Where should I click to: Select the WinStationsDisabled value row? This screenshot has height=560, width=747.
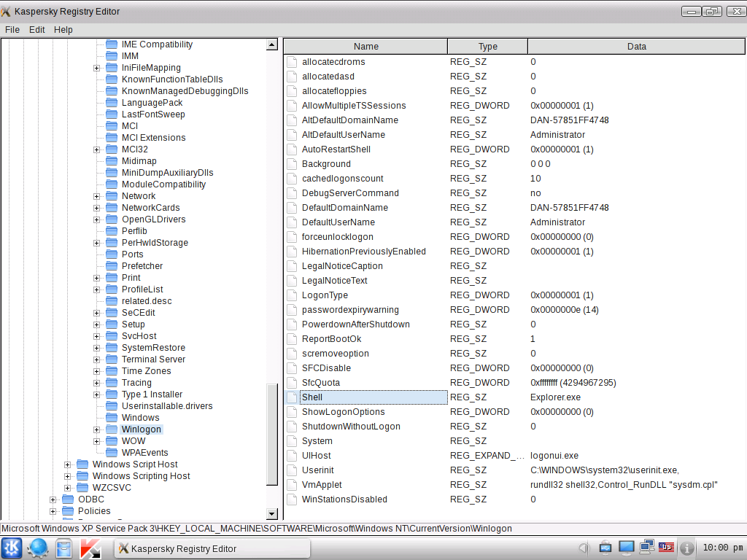click(514, 499)
